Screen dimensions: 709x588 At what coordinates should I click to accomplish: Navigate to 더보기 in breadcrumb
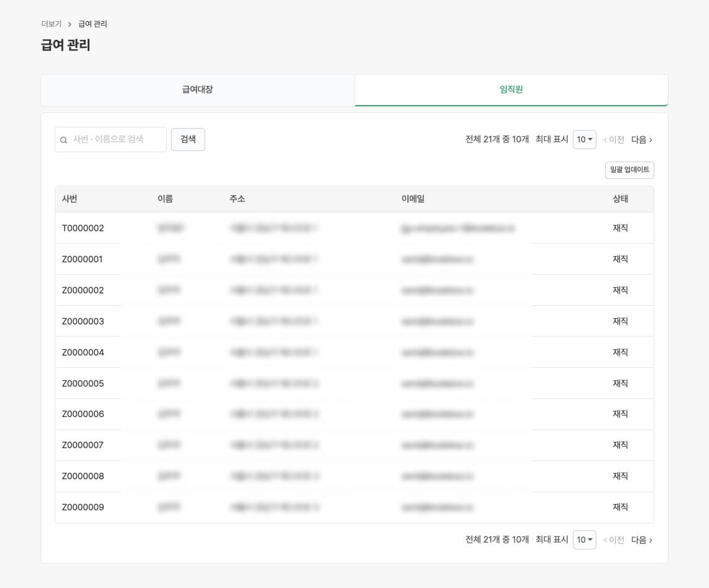(51, 24)
